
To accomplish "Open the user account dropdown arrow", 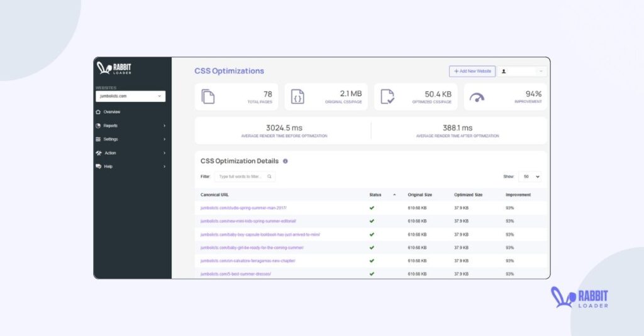I will pyautogui.click(x=541, y=72).
